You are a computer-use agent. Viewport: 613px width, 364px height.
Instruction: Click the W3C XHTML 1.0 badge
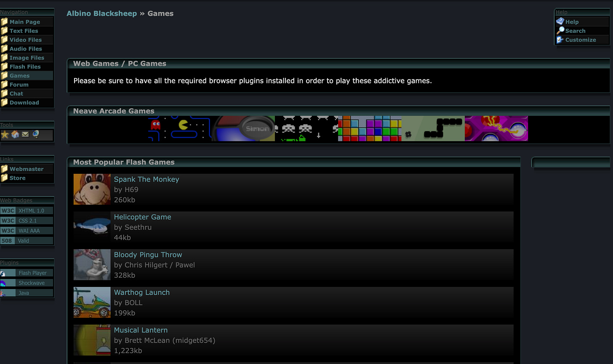27,211
